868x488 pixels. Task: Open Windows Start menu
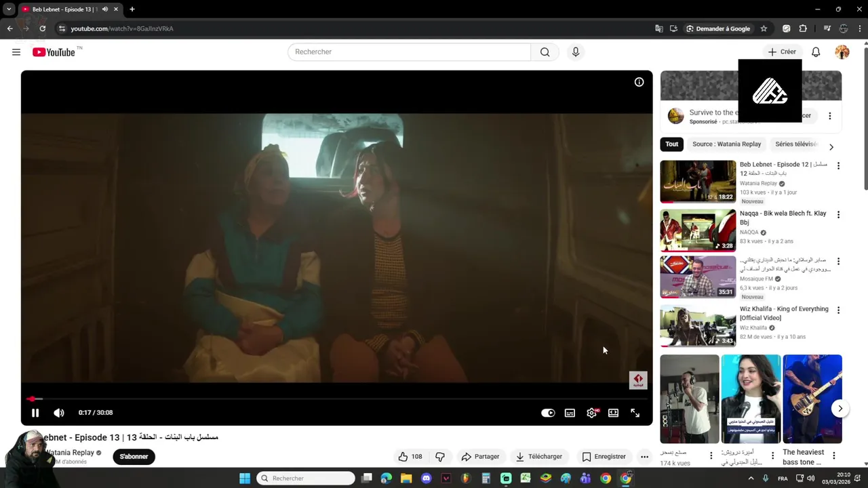245,479
